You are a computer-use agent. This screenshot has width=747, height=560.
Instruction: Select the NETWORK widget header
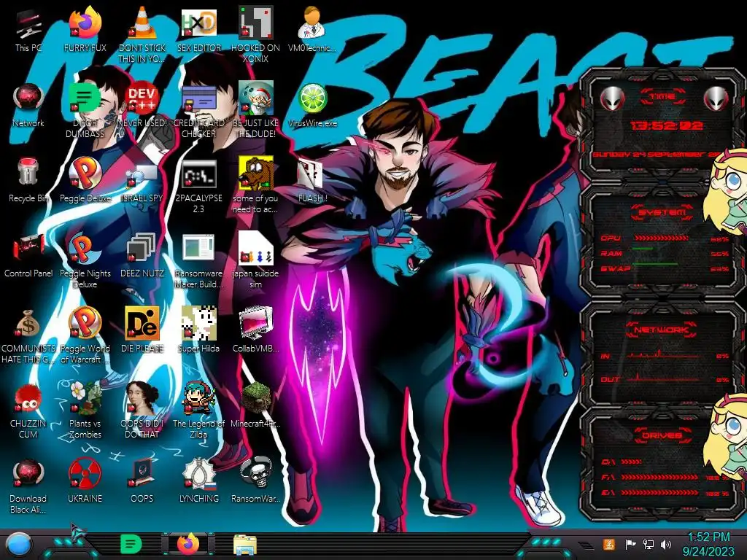[662, 330]
